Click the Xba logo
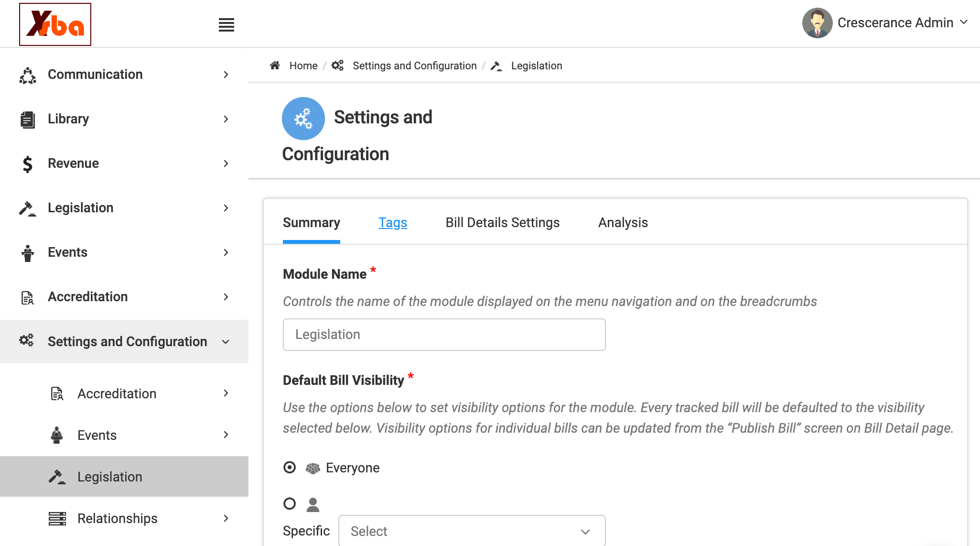This screenshot has width=980, height=546. [55, 24]
